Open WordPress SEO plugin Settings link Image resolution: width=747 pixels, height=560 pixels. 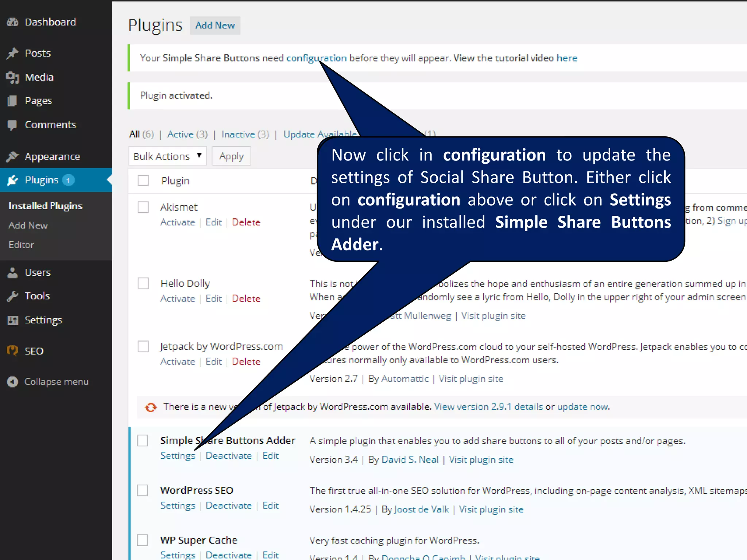pos(178,506)
